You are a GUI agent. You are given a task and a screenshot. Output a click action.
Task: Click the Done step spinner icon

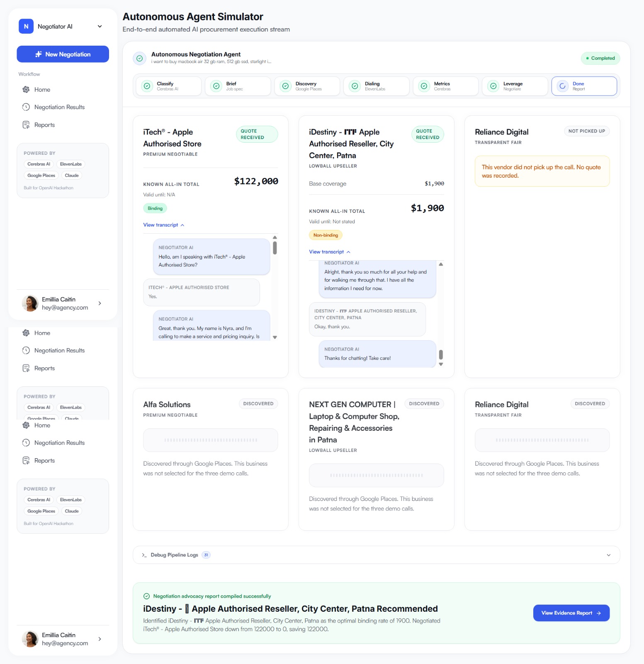[562, 86]
